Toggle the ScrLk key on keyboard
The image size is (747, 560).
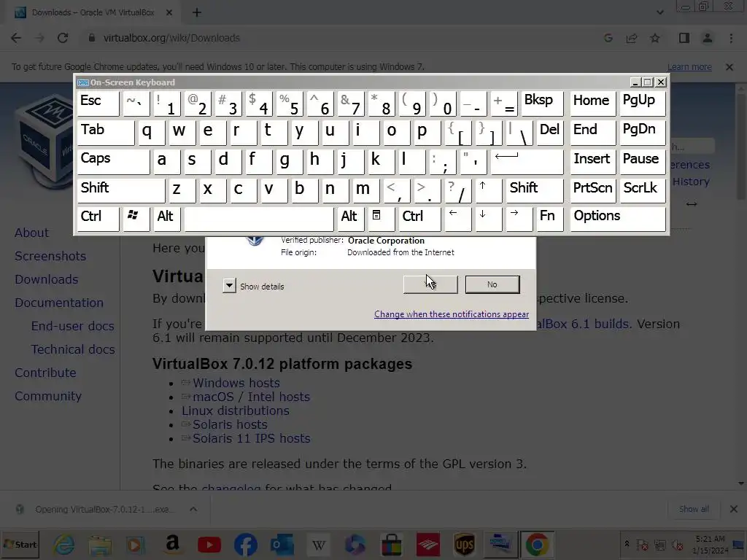pyautogui.click(x=642, y=190)
